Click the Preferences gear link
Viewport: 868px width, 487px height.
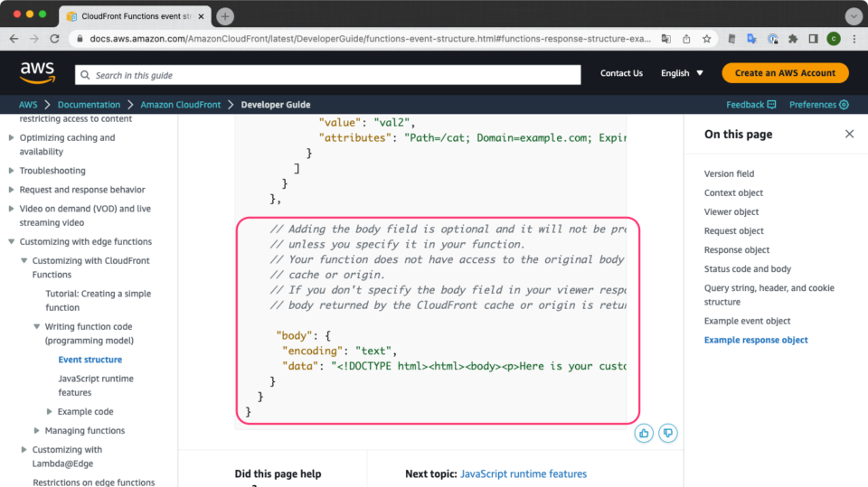[x=819, y=105]
